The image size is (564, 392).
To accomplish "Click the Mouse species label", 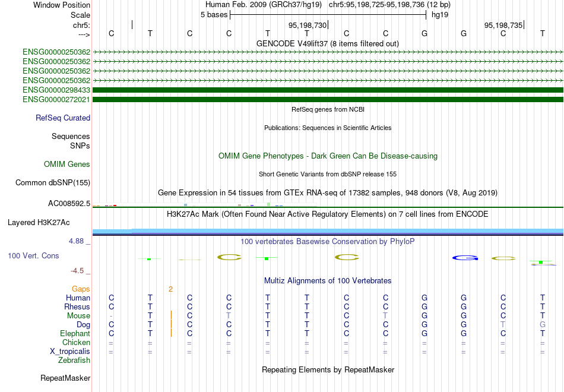I will click(x=78, y=316).
